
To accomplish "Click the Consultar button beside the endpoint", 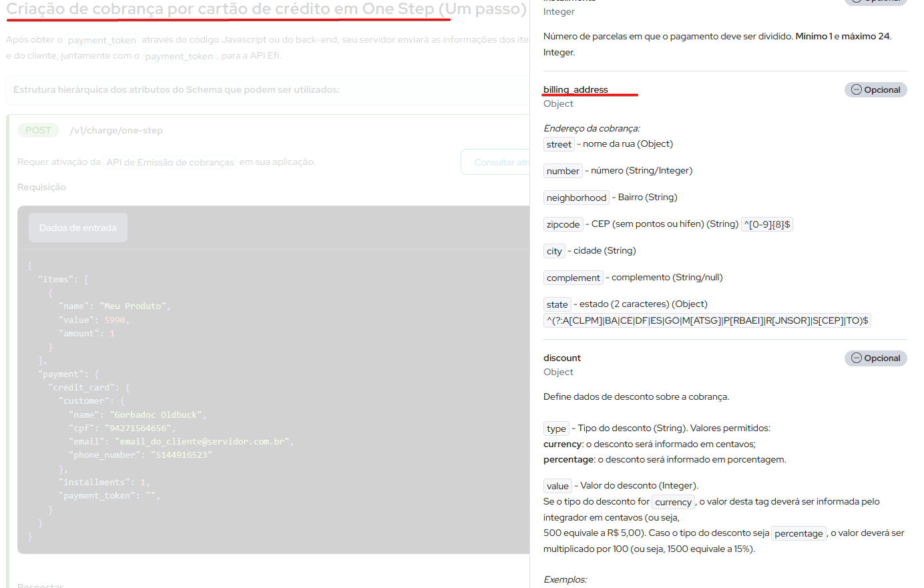I will pos(495,162).
